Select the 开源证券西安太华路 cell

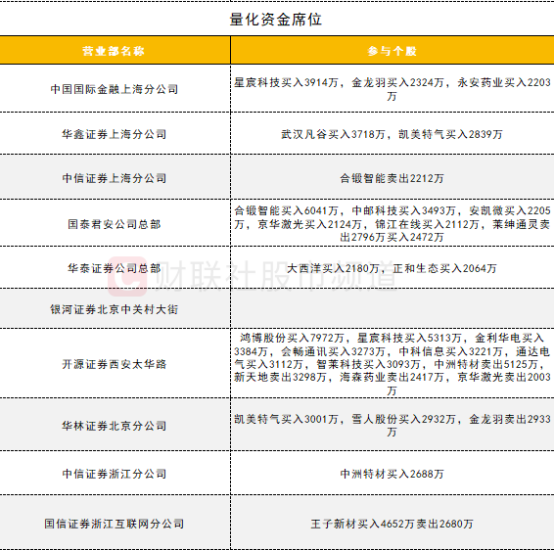tap(114, 364)
